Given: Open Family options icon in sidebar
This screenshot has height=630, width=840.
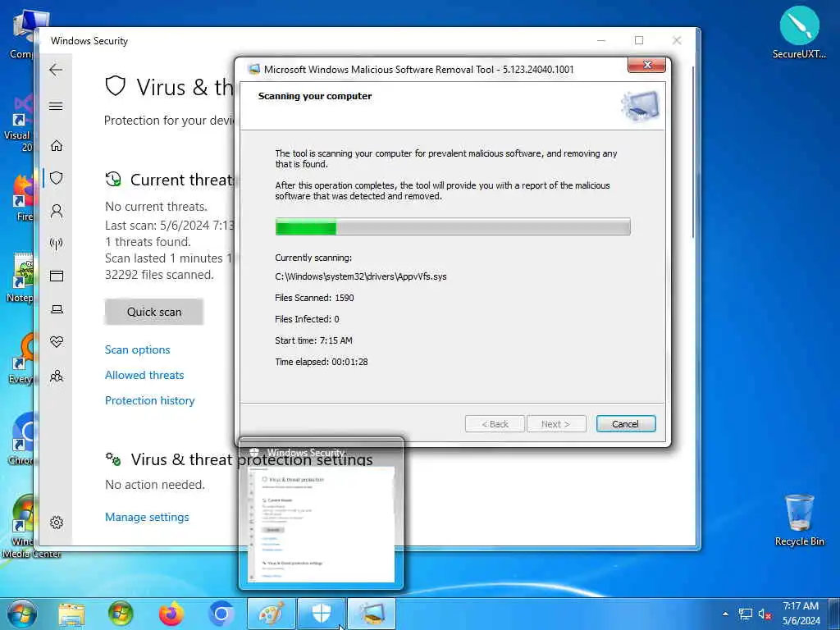Looking at the screenshot, I should (57, 376).
